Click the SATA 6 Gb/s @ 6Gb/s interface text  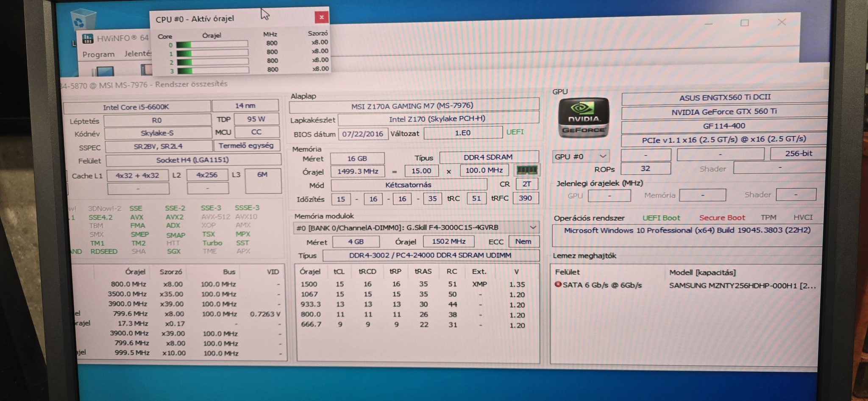[x=602, y=285]
